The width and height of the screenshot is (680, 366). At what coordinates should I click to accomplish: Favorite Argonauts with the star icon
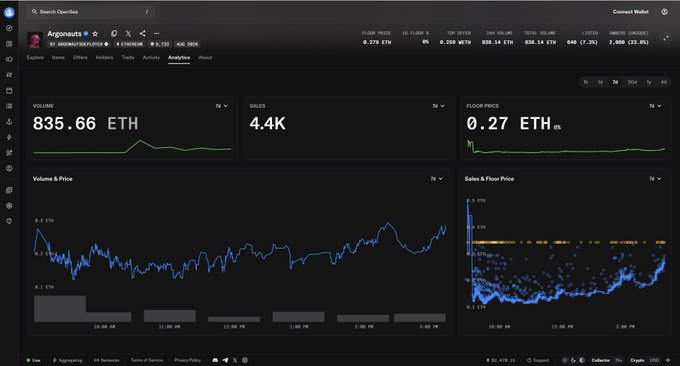click(x=95, y=33)
